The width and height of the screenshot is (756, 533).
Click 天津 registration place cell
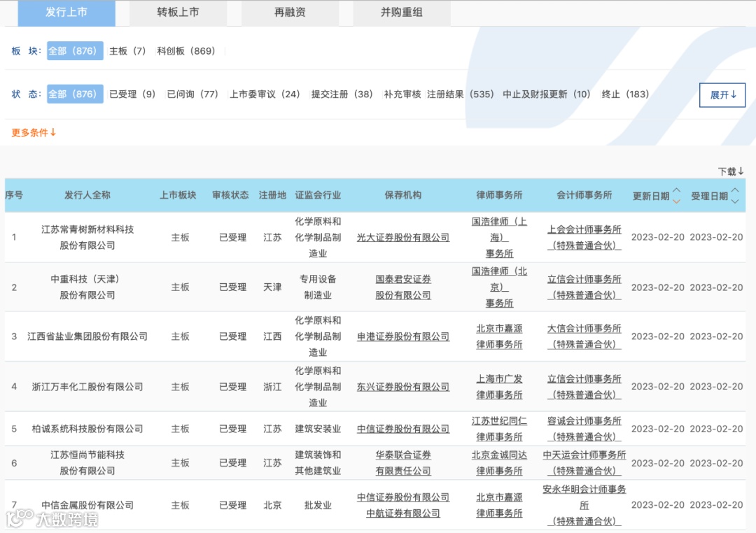[x=272, y=287]
